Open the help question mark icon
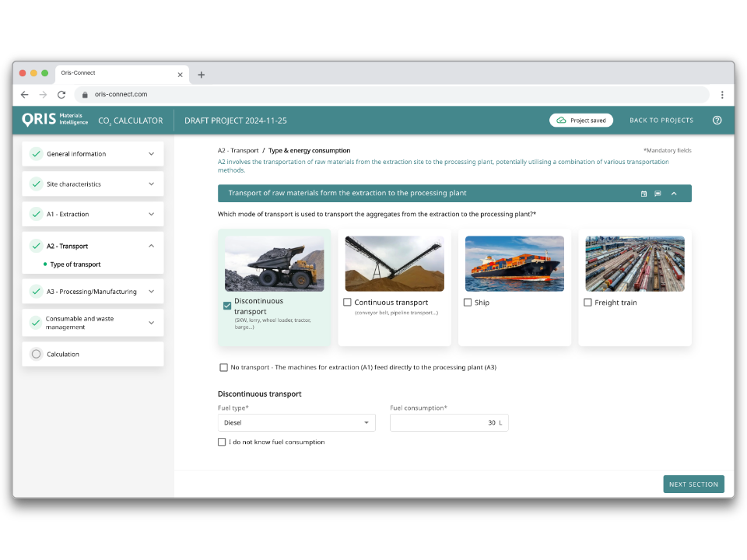This screenshot has width=747, height=560. point(716,121)
